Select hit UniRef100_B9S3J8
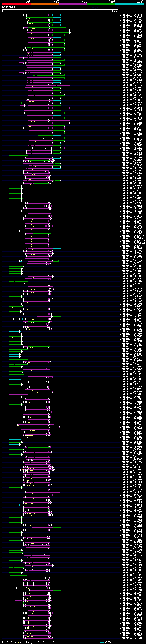146x644 pixels. 131,25
